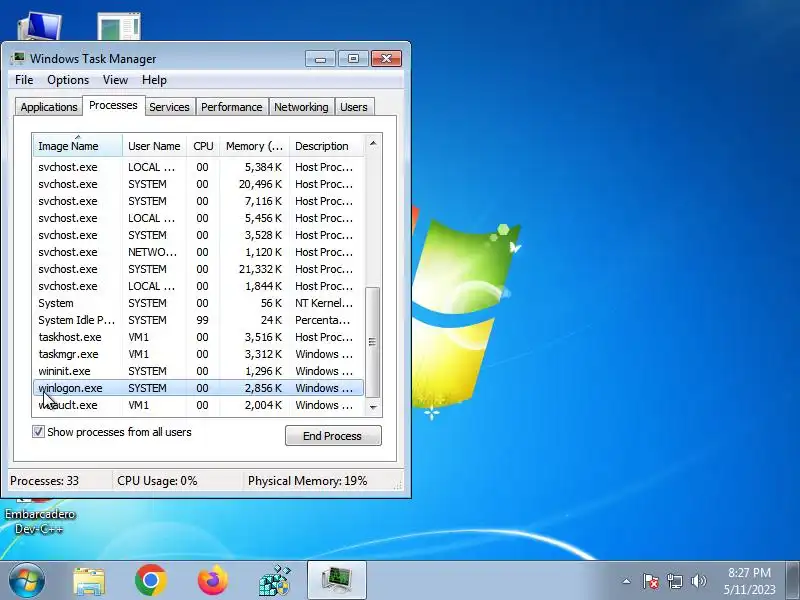Launch Google Chrome from the taskbar
800x600 pixels.
[x=151, y=580]
